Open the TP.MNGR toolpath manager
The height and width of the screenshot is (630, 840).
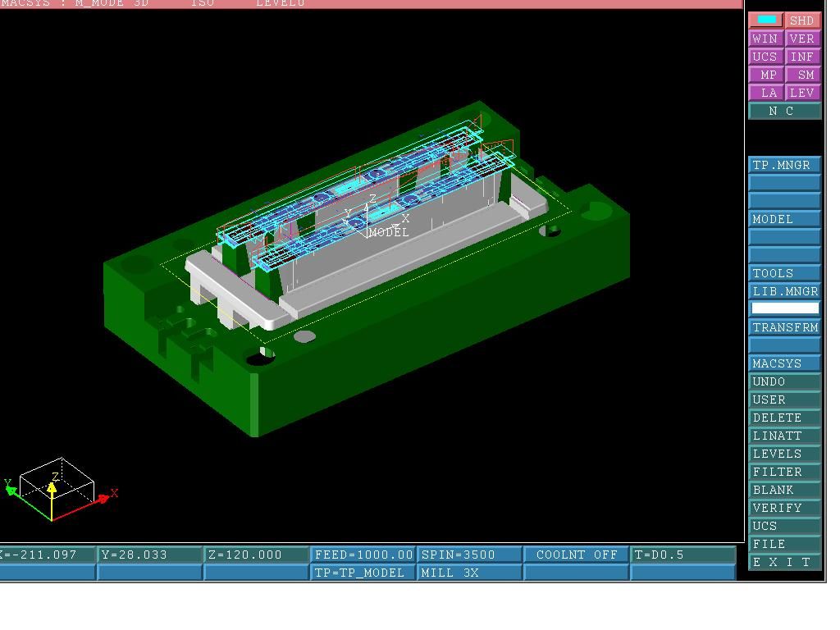[x=784, y=165]
